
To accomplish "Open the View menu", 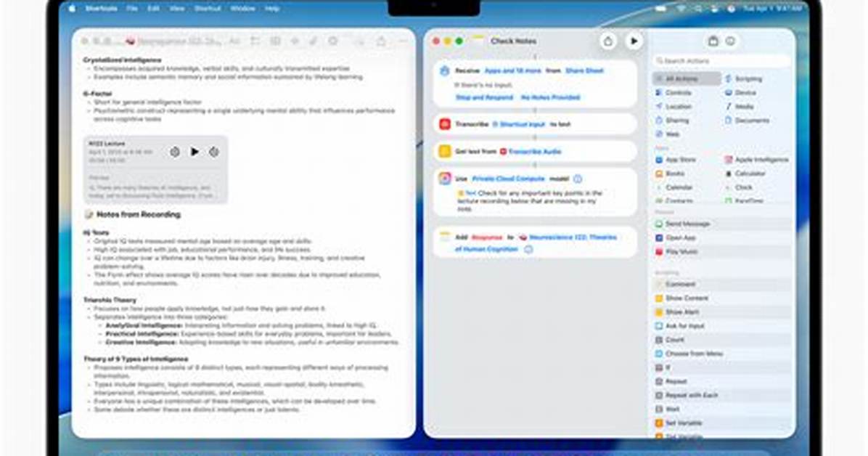I will [x=176, y=9].
